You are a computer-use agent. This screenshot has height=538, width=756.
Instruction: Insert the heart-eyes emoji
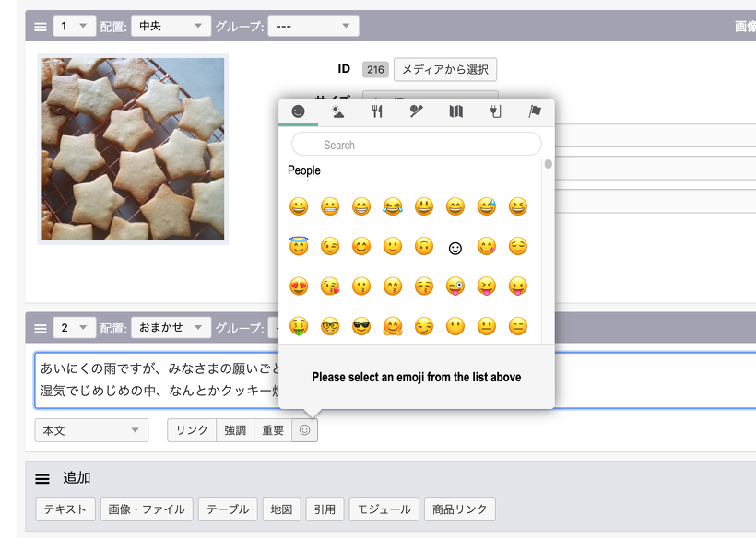pyautogui.click(x=299, y=287)
